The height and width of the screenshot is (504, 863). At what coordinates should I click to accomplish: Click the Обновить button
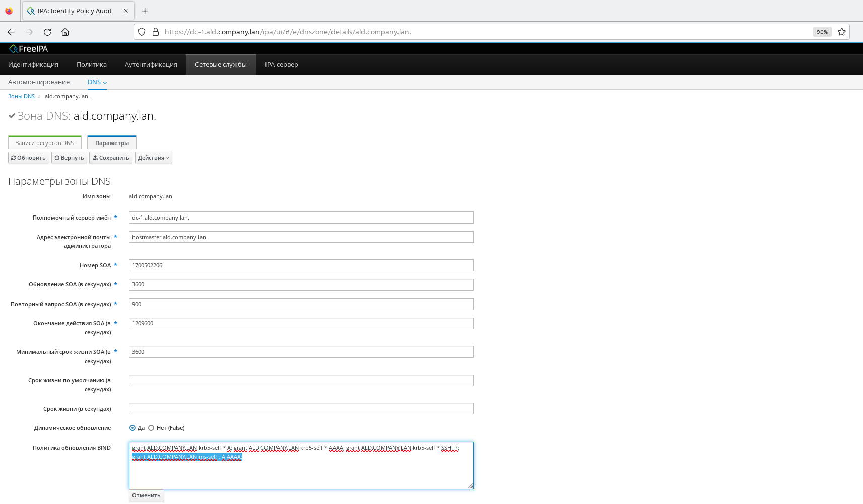pos(29,158)
